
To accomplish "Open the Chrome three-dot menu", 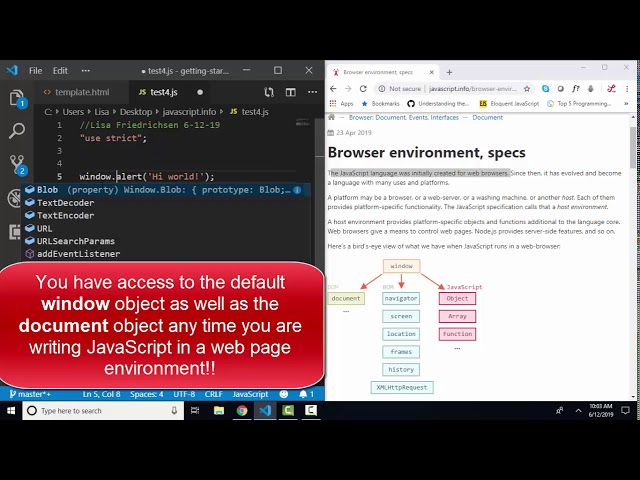I will point(627,89).
